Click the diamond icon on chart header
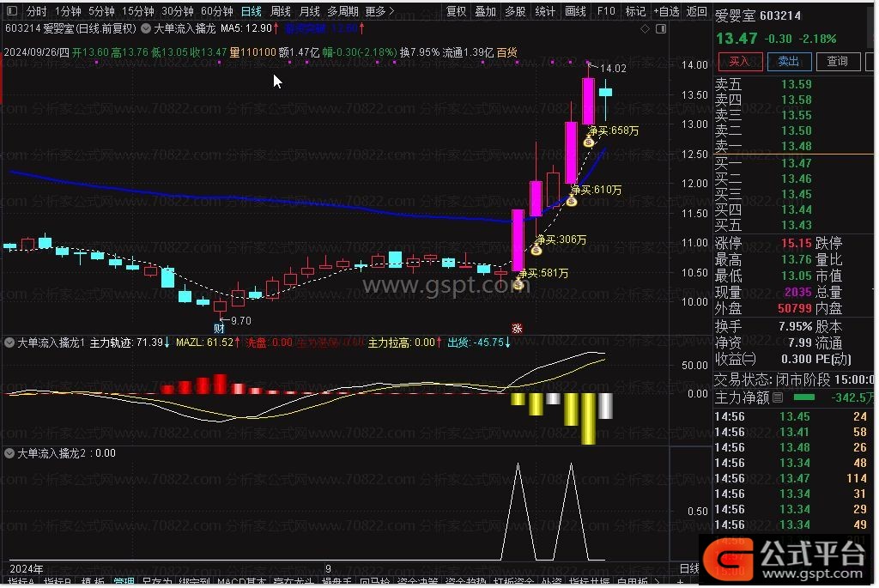Viewport: 879px width, 588px height. (646, 28)
